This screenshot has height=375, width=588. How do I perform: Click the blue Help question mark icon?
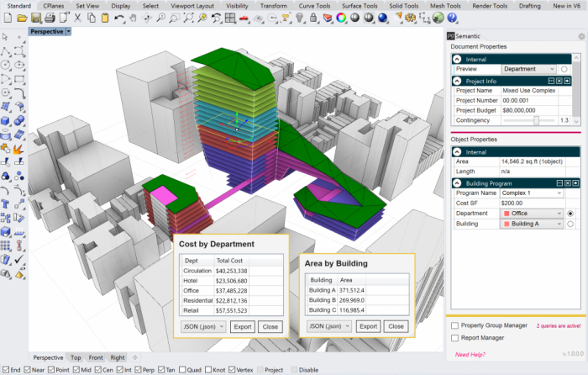tap(452, 18)
